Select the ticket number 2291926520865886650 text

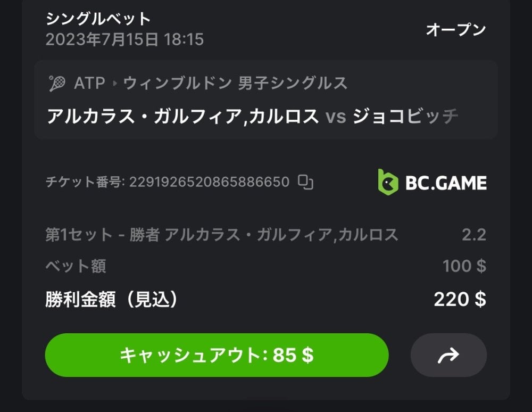coord(209,183)
